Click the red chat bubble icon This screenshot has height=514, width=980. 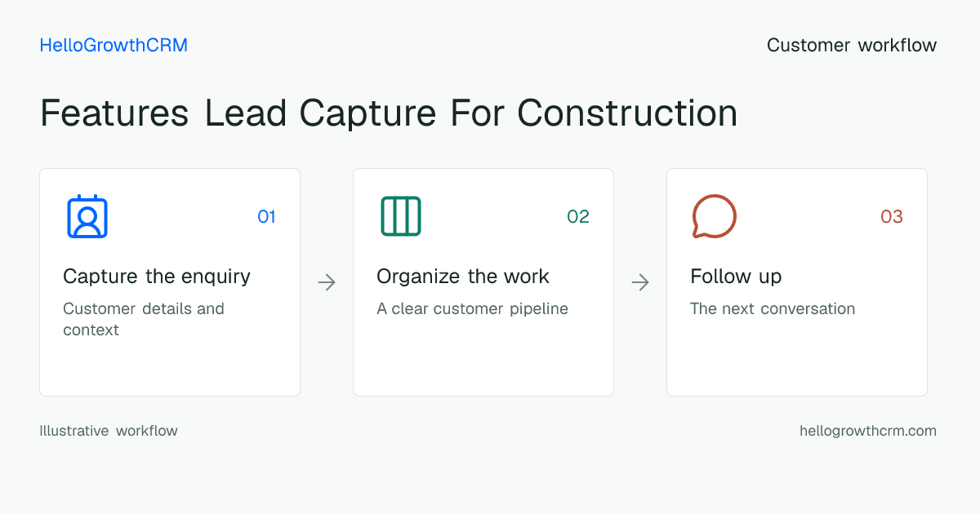(715, 216)
